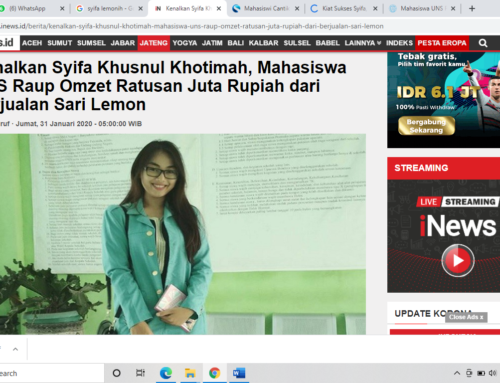Open Task View on the taskbar

pyautogui.click(x=141, y=373)
